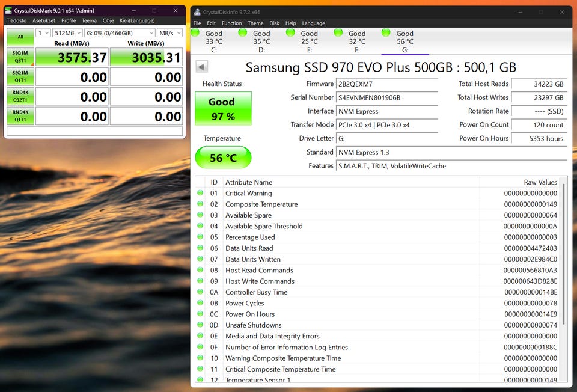The width and height of the screenshot is (577, 392).
Task: Select the G: disk tab at 56 °C
Action: coord(405,41)
